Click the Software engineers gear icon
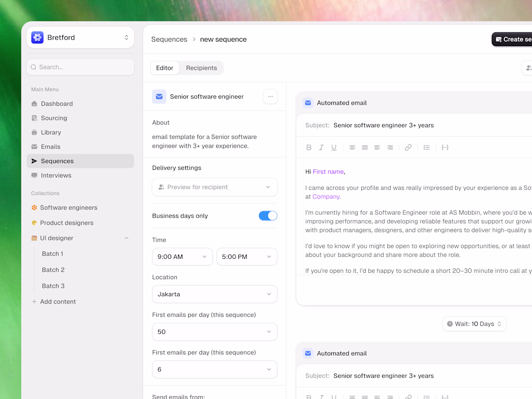This screenshot has height=399, width=532. coord(34,207)
